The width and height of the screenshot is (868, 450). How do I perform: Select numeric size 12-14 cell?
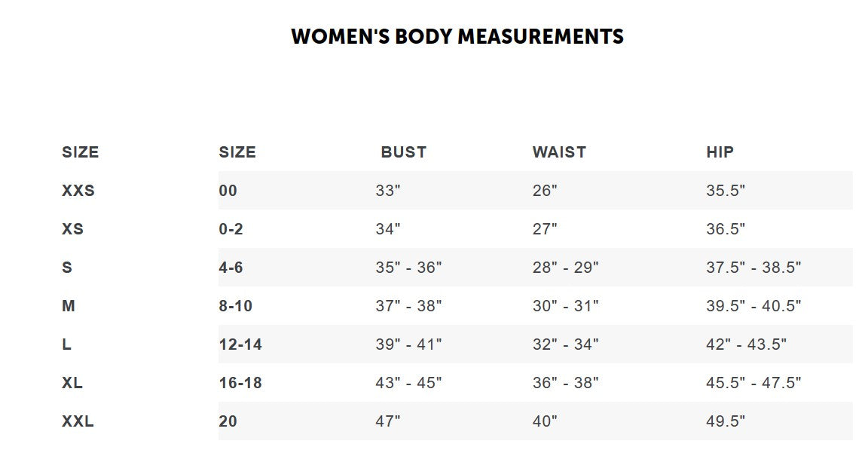click(240, 344)
